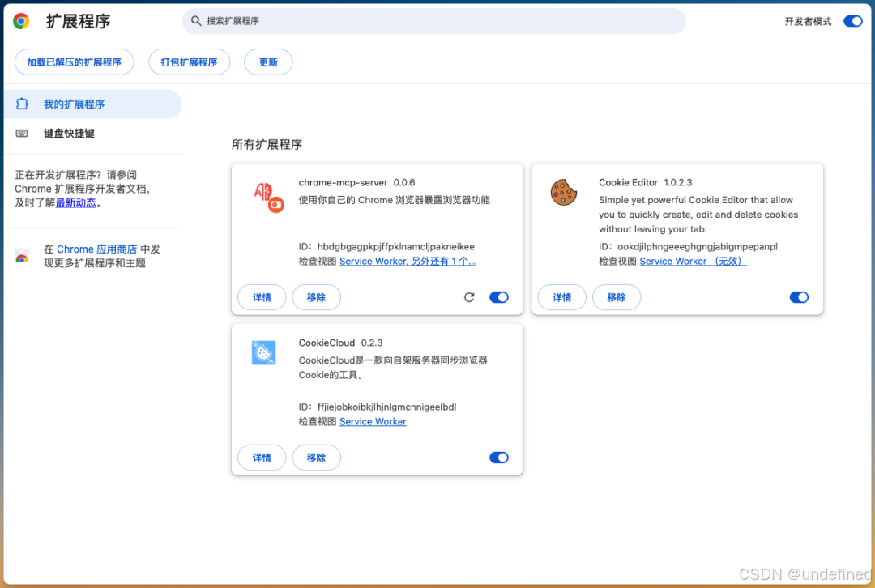Open chrome-mcp-server Service Worker inspect link
Viewport: 875px width, 588px height.
[x=408, y=261]
